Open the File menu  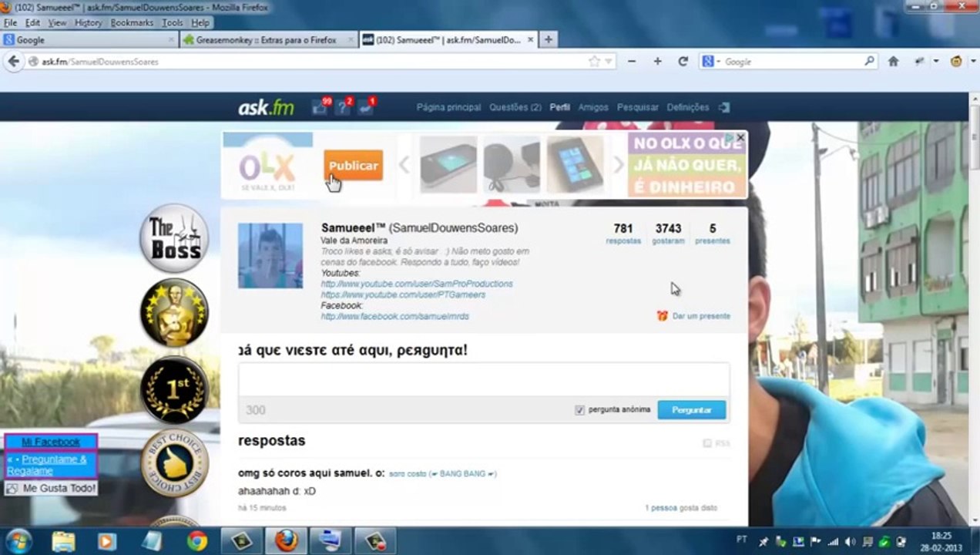pos(10,23)
